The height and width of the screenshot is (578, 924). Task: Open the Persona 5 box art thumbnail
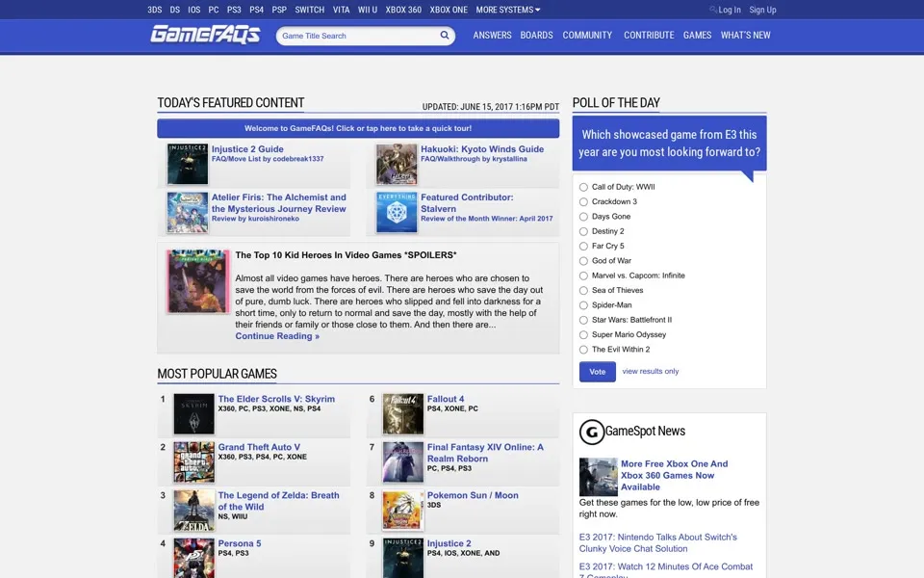point(193,558)
